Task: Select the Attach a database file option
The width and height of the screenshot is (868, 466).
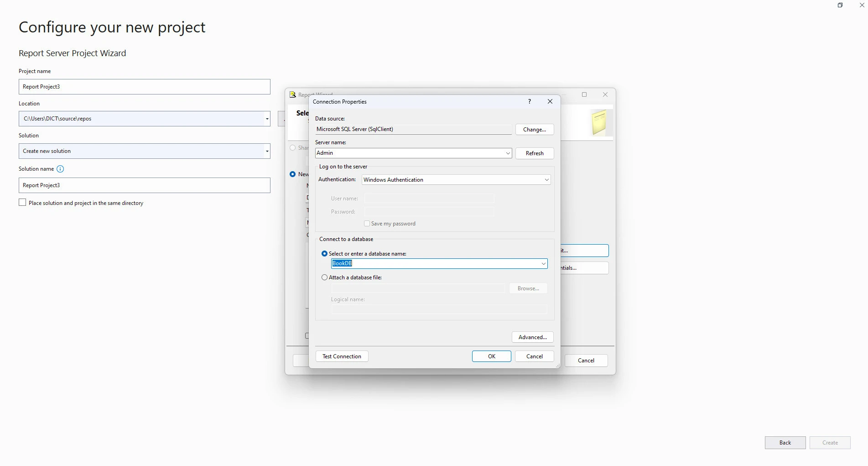Action: pyautogui.click(x=324, y=278)
